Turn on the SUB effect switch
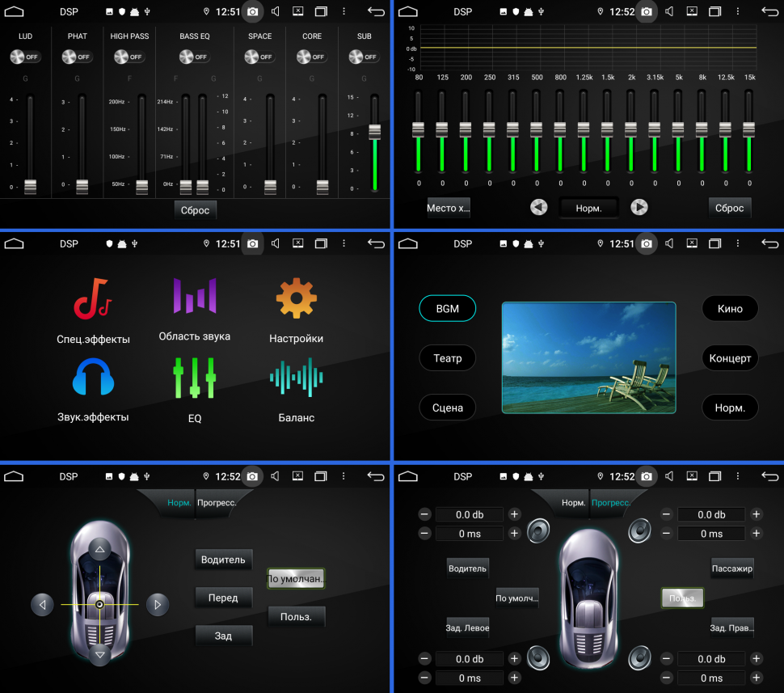Screen dimensions: 784x693 (x=364, y=57)
